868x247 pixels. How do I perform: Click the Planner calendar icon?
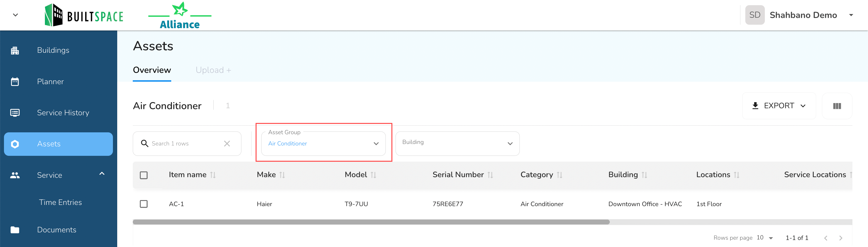click(15, 81)
